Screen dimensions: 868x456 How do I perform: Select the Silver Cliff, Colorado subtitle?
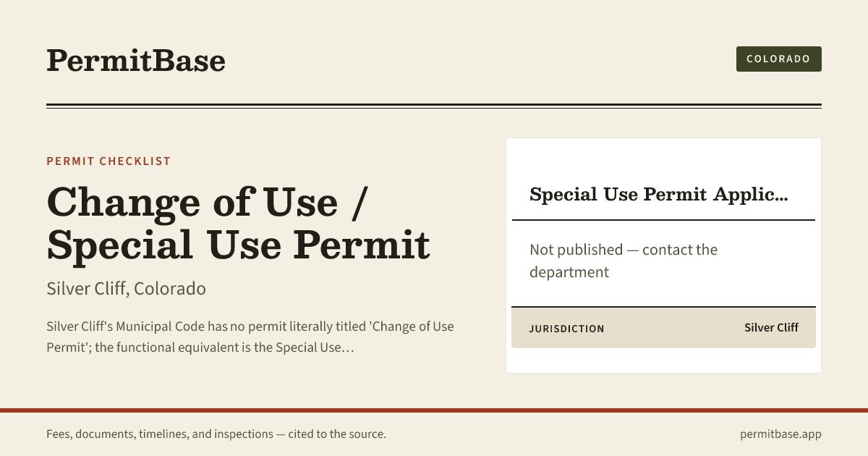[x=126, y=288]
